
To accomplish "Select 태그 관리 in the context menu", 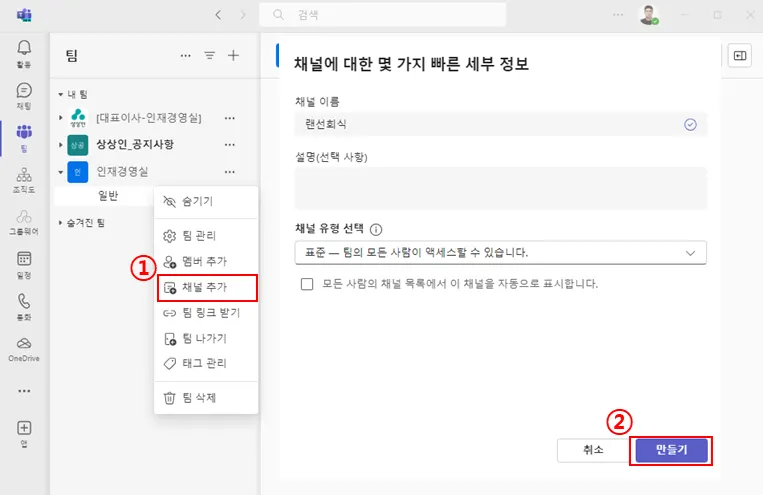I will coord(206,364).
